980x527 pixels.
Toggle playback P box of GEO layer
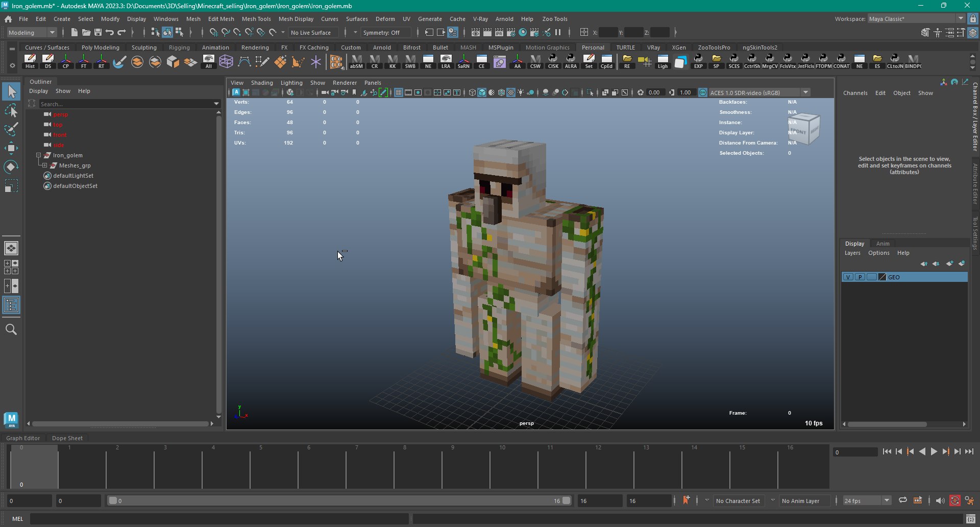click(860, 277)
